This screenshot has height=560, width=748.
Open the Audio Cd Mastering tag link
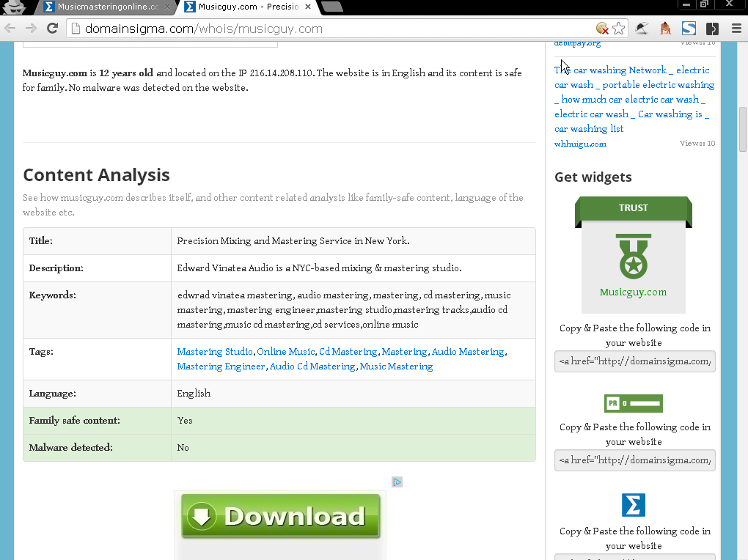point(312,366)
